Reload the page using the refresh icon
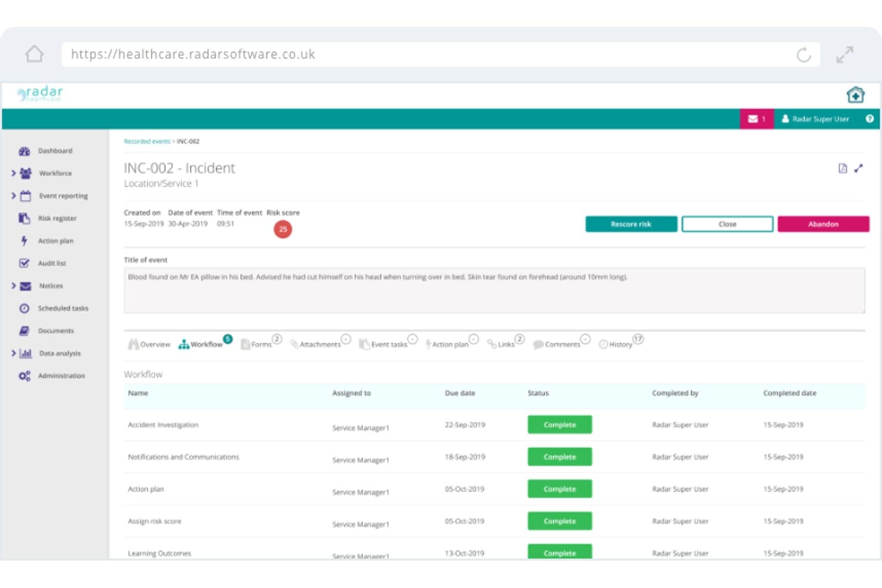 click(803, 55)
